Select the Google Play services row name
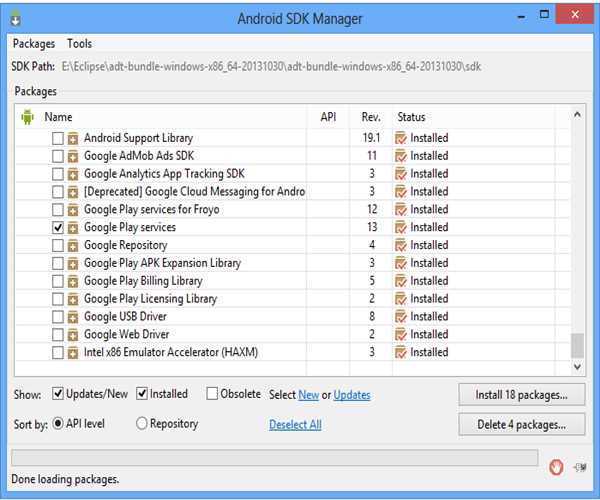Screen dimensions: 600x500 tap(130, 227)
